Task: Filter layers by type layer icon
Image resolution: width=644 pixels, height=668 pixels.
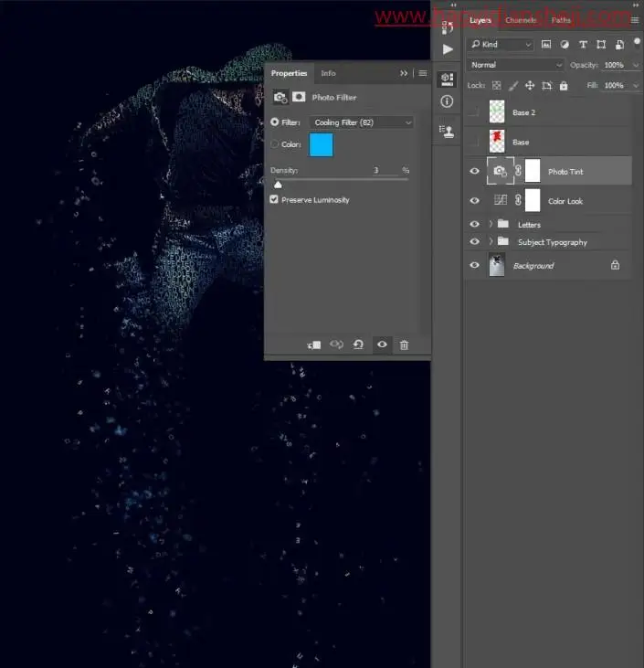Action: click(583, 44)
